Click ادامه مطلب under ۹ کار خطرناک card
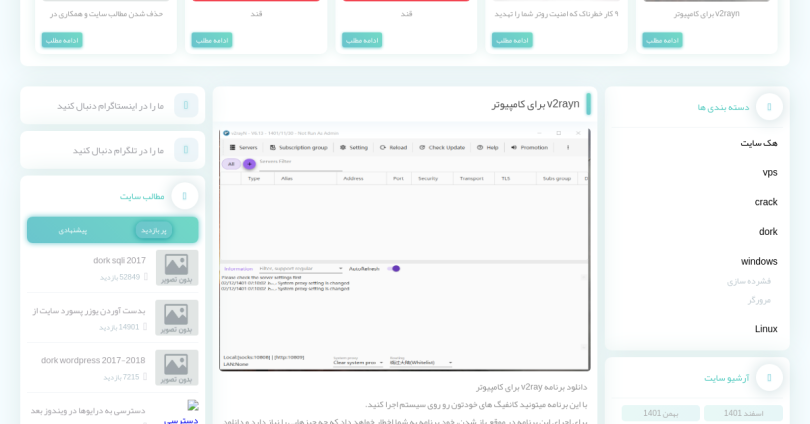Screen dimensions: 810x424 [512, 40]
